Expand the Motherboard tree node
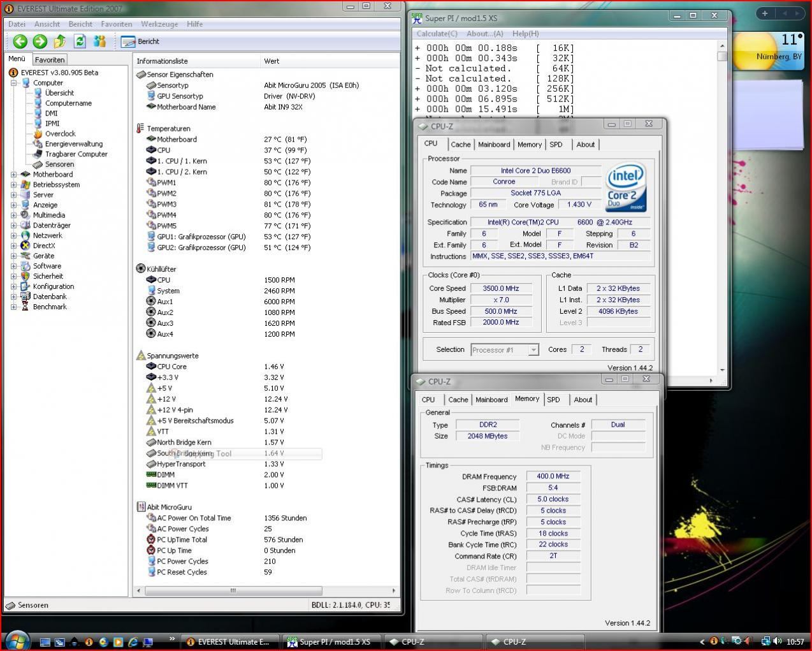This screenshot has height=651, width=812. [x=13, y=175]
